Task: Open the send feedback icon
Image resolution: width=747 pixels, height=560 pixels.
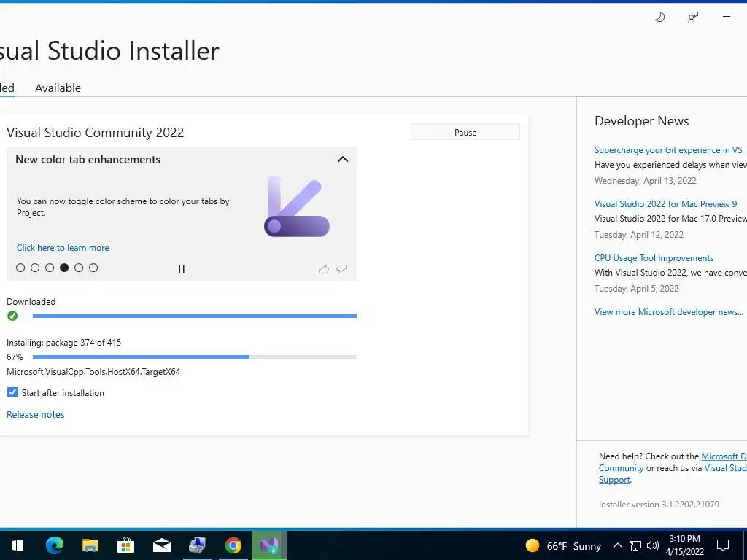Action: click(x=693, y=17)
